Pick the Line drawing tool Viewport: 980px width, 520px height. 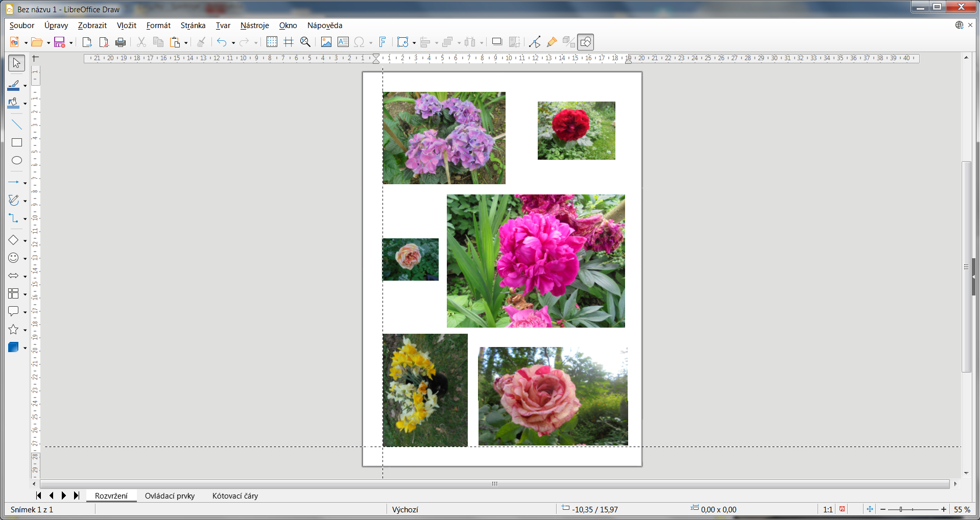(17, 125)
